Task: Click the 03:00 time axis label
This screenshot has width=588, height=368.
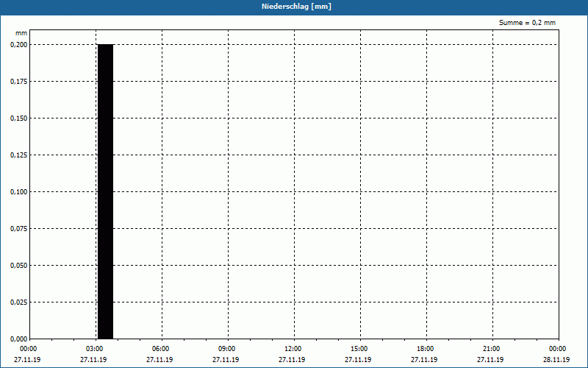Action: point(95,349)
